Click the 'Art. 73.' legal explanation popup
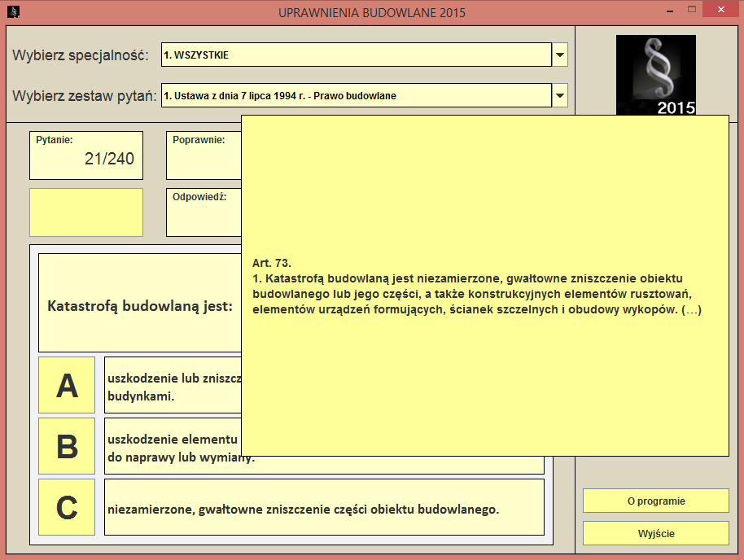This screenshot has width=744, height=560. coord(485,286)
